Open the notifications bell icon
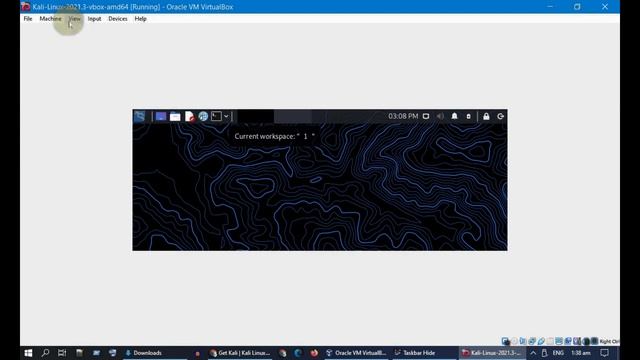 pos(454,116)
